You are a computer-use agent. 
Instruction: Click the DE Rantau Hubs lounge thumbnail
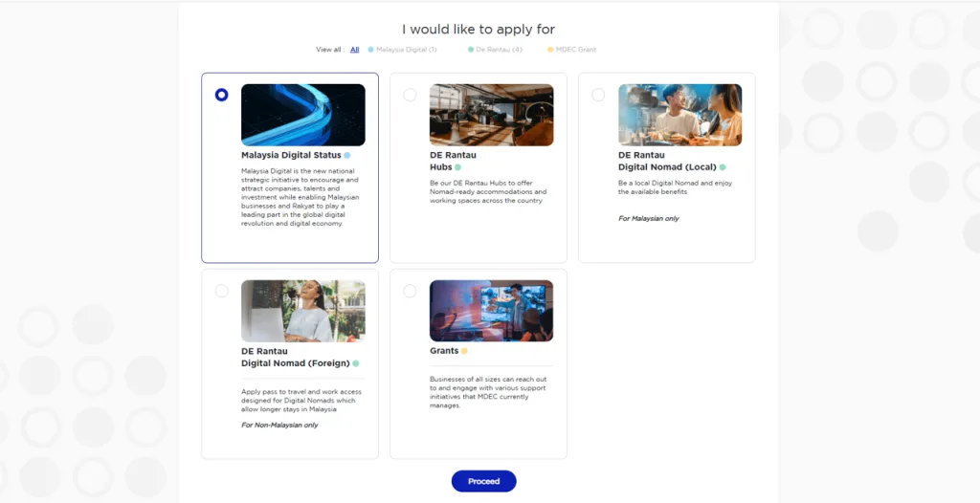point(491,115)
